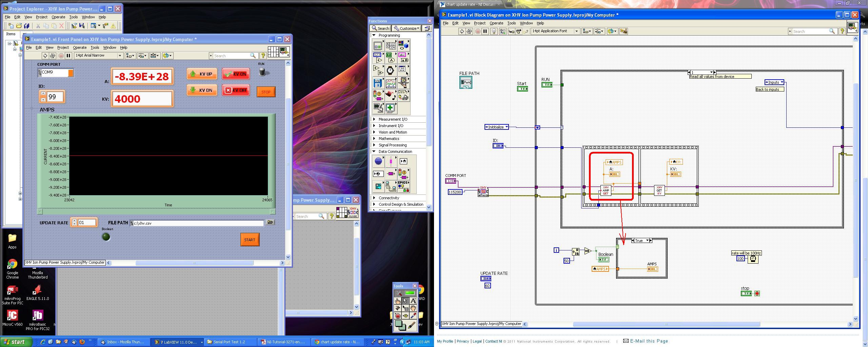This screenshot has width=868, height=347.
Task: Click Search button in Functions palette
Action: (381, 28)
